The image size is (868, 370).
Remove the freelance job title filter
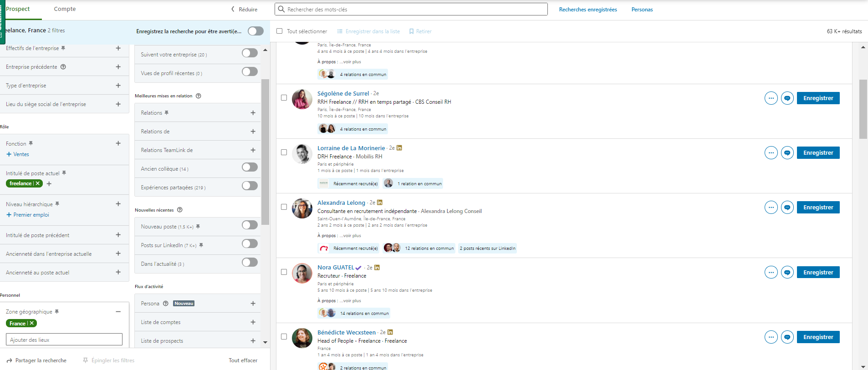tap(38, 183)
